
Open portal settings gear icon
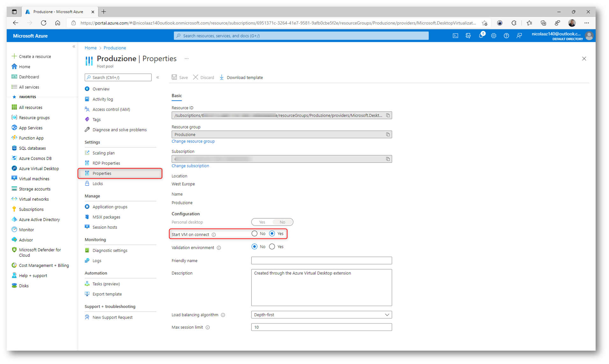tap(493, 36)
